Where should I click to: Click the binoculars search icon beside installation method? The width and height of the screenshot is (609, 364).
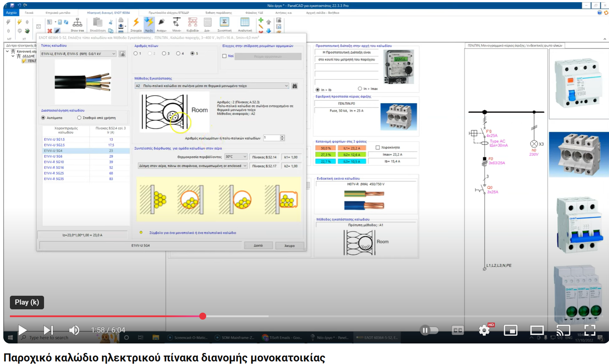pyautogui.click(x=295, y=85)
